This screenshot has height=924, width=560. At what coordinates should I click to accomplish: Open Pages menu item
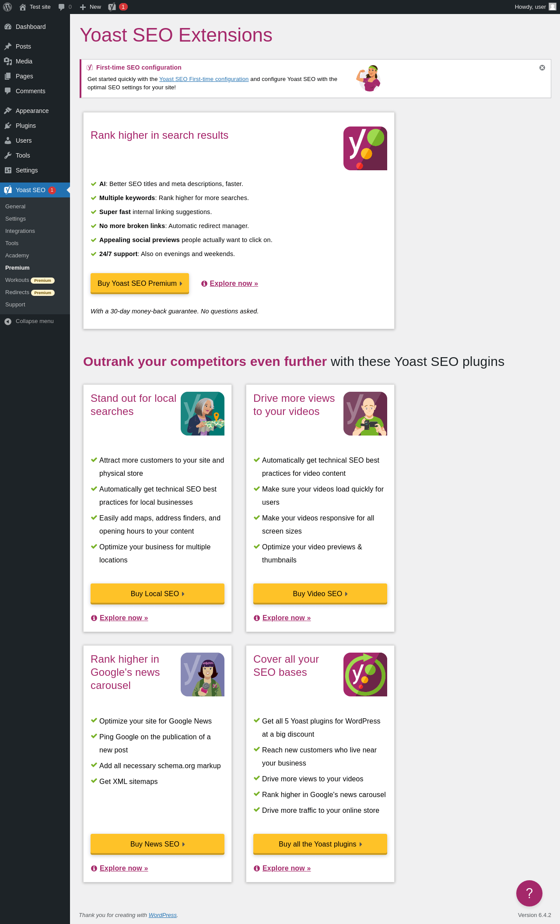35,76
